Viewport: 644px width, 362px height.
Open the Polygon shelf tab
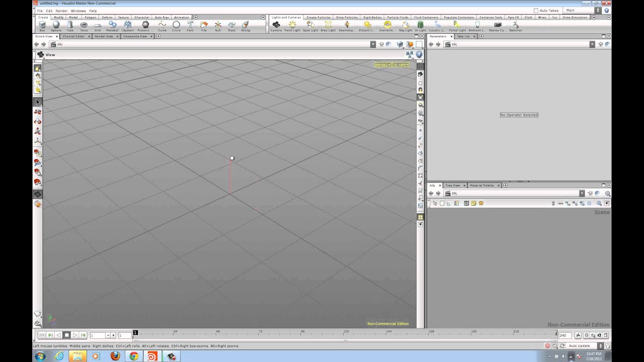90,17
